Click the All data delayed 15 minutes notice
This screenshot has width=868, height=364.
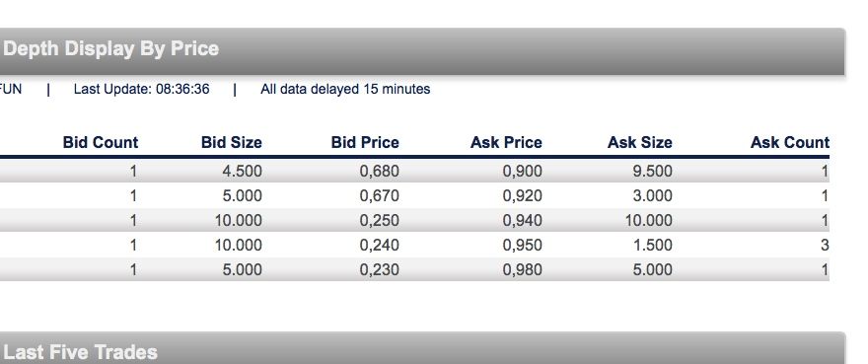tap(345, 89)
